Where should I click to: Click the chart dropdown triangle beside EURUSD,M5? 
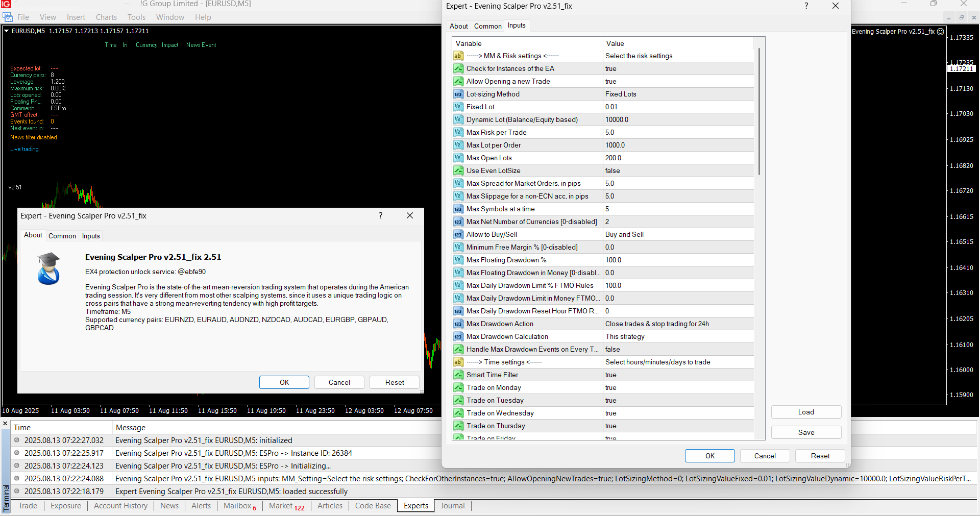coord(7,31)
